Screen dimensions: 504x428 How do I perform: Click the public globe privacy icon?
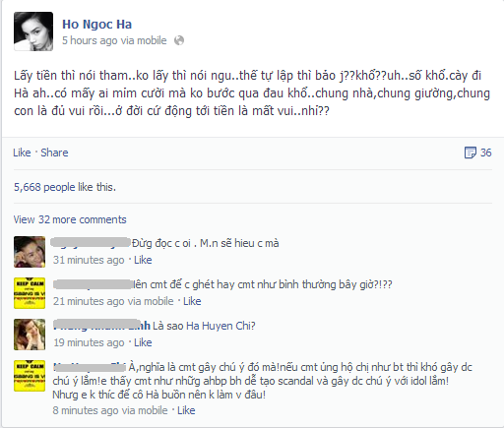[179, 40]
